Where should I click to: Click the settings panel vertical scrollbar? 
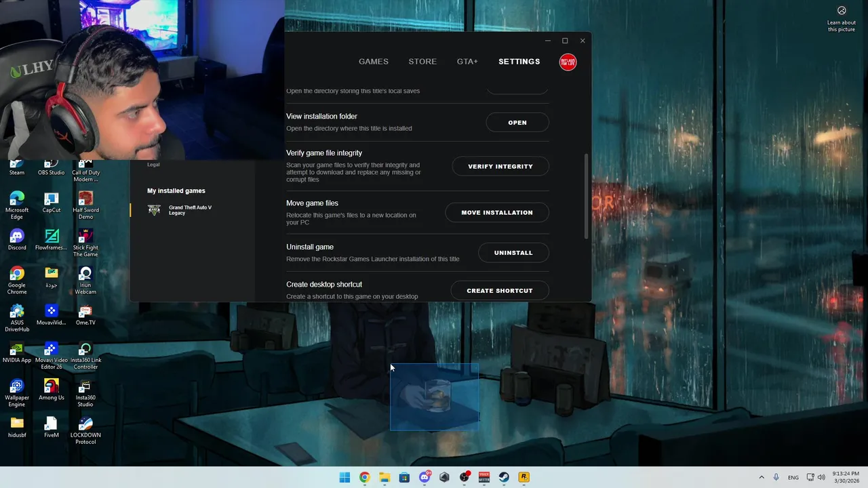pos(587,197)
